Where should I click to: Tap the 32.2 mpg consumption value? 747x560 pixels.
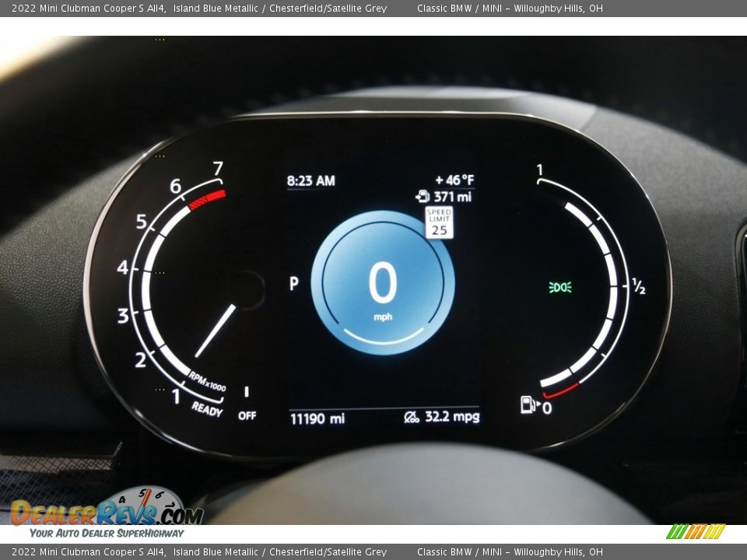tap(452, 417)
